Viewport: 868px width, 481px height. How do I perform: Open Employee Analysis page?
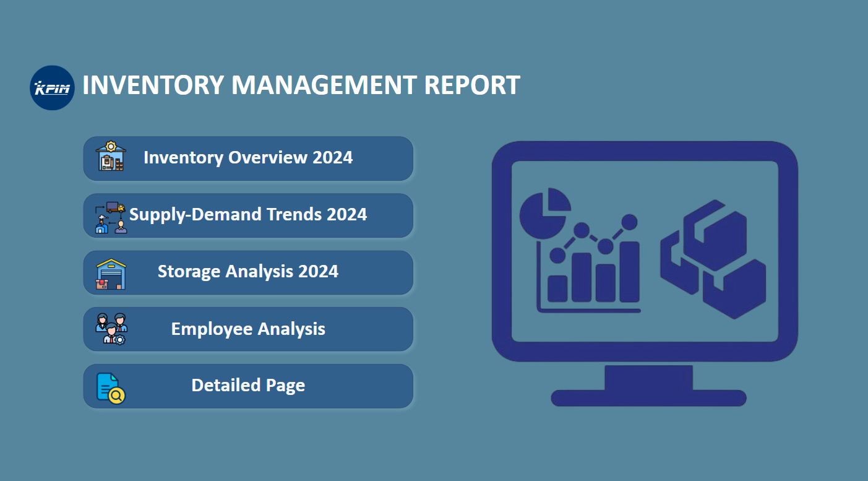[248, 329]
